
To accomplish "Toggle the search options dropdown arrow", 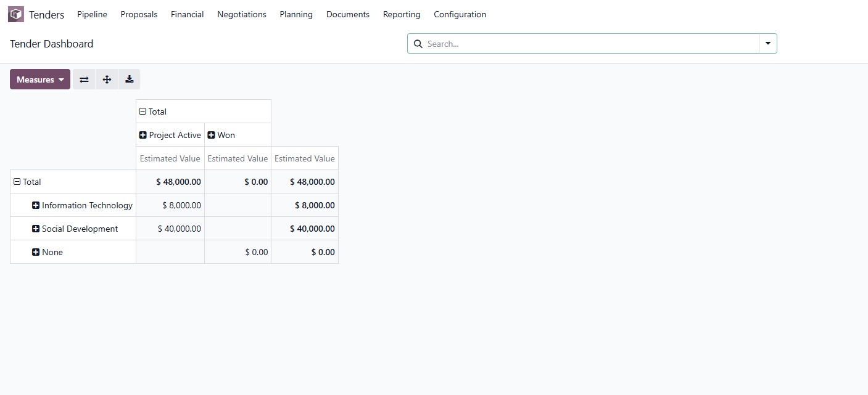I will pos(767,44).
